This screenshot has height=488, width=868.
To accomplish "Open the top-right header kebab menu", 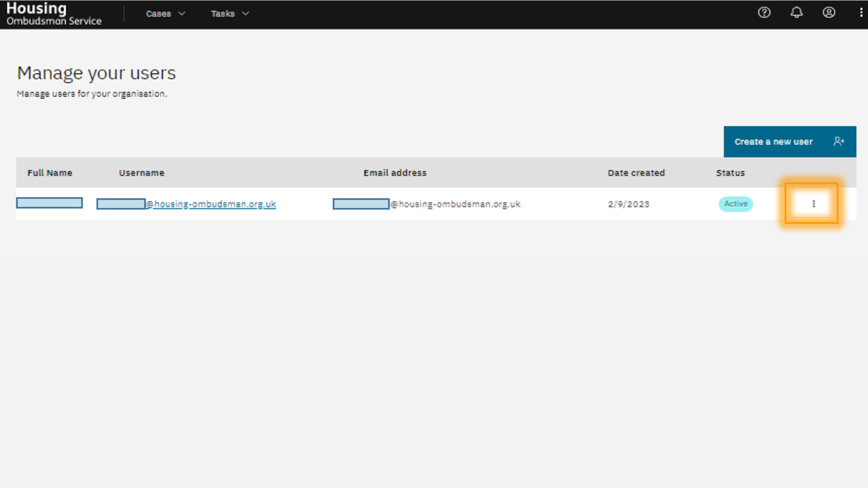I will 861,13.
